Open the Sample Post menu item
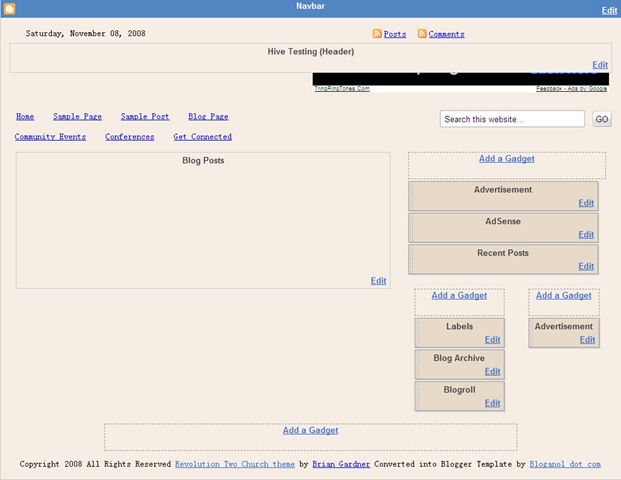621x480 pixels. coord(145,116)
